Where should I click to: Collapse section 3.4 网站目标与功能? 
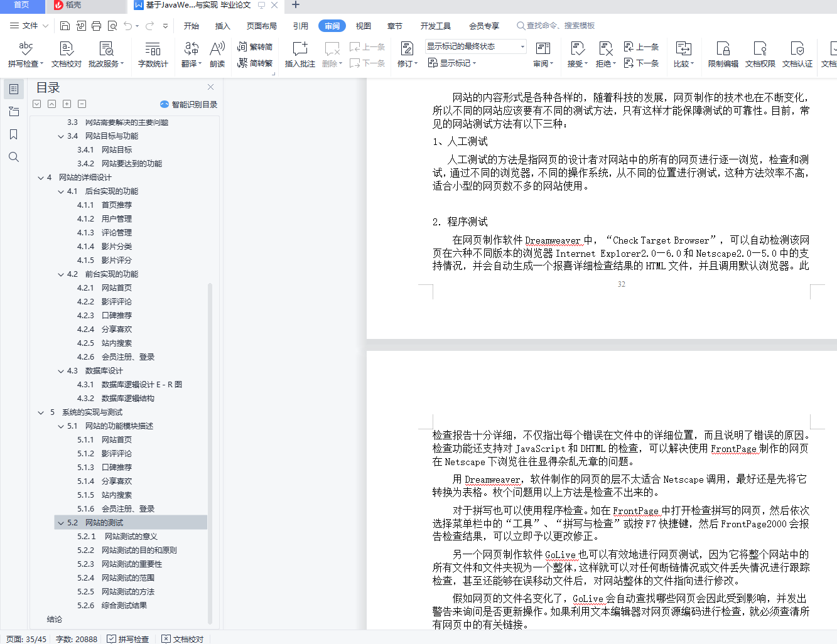click(61, 136)
